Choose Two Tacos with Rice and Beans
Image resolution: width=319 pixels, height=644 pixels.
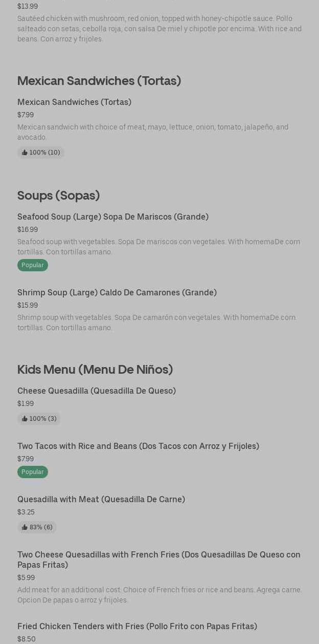click(138, 446)
